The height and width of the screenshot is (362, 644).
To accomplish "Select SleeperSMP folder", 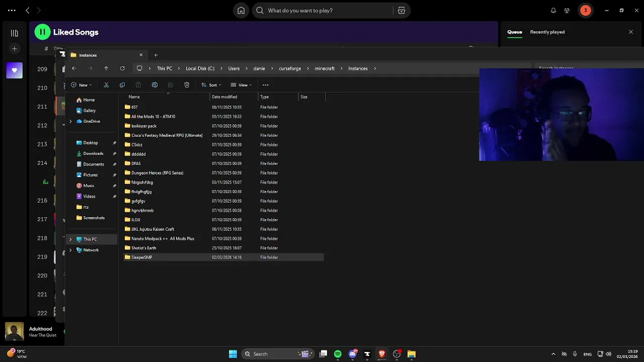I will (224, 257).
